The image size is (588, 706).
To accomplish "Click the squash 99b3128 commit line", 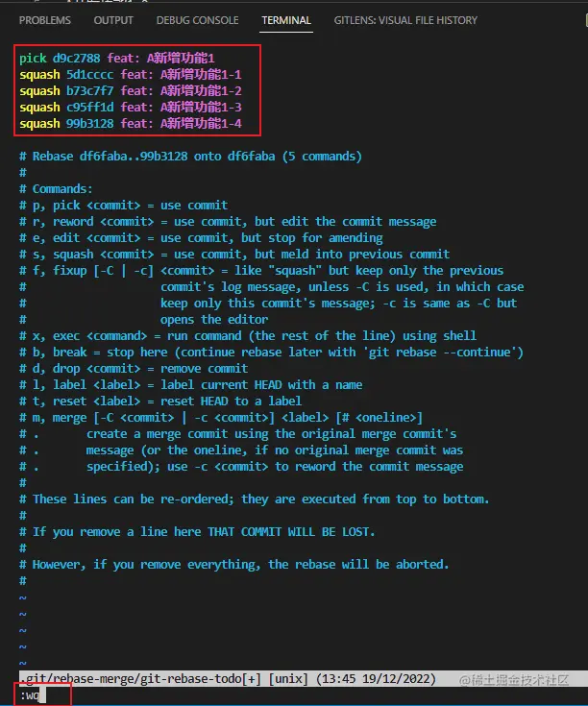I will point(131,123).
